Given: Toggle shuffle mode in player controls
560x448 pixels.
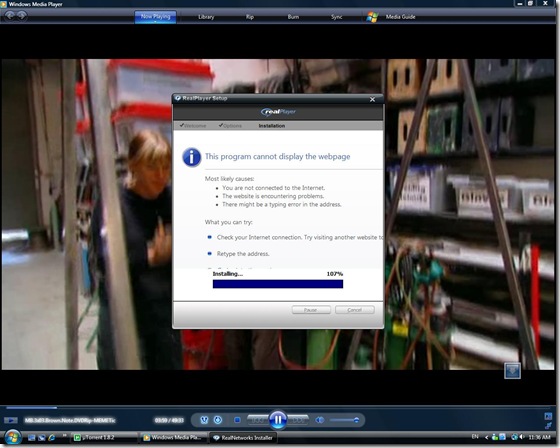Looking at the screenshot, I should click(204, 420).
